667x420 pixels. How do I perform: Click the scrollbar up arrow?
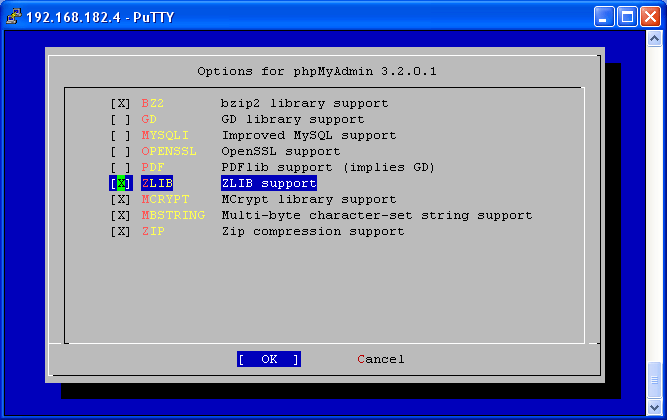(x=654, y=39)
